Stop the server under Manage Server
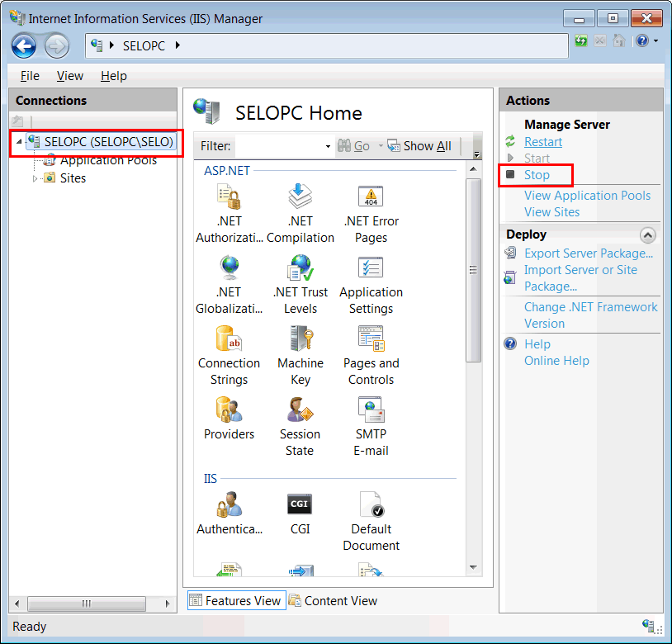 [537, 175]
